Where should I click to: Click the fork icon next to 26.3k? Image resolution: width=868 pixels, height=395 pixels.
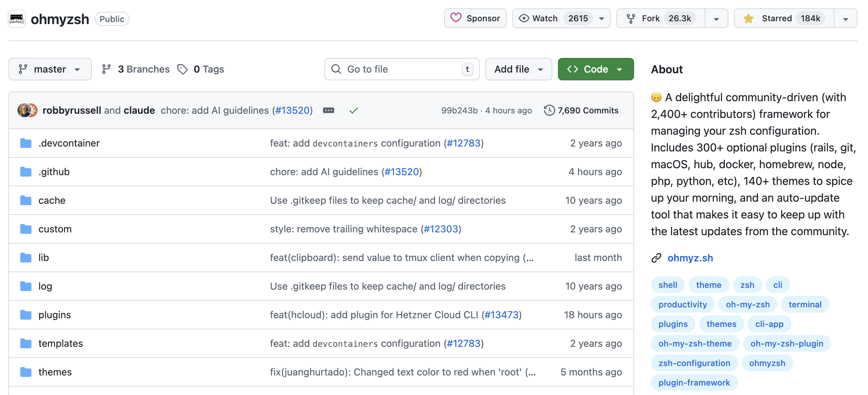pos(632,18)
